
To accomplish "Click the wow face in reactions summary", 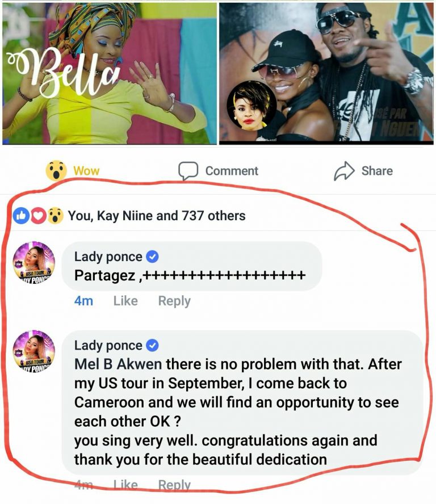I will [56, 216].
